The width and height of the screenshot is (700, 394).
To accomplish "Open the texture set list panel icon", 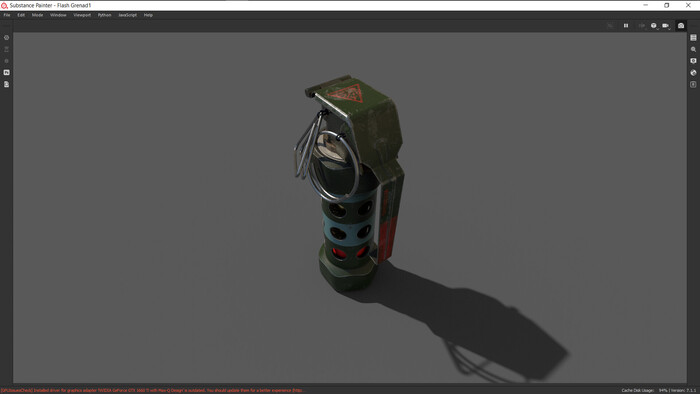I will [693, 37].
